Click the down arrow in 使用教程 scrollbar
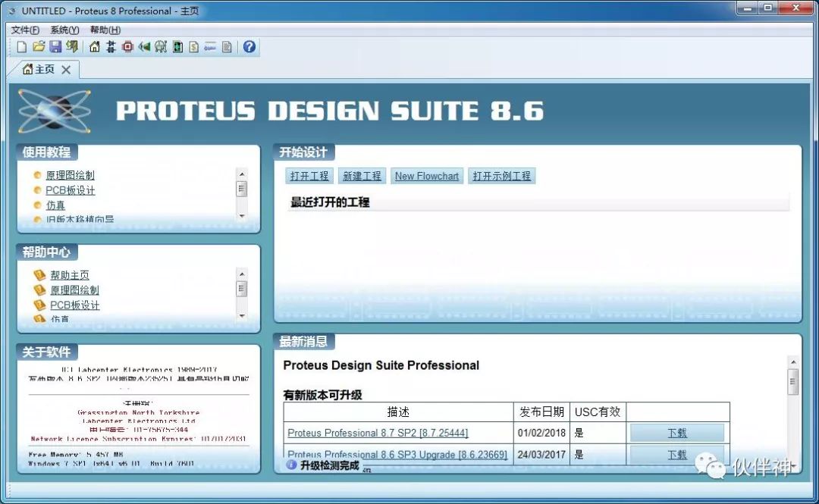Screen dimensions: 819x504 pos(241,216)
